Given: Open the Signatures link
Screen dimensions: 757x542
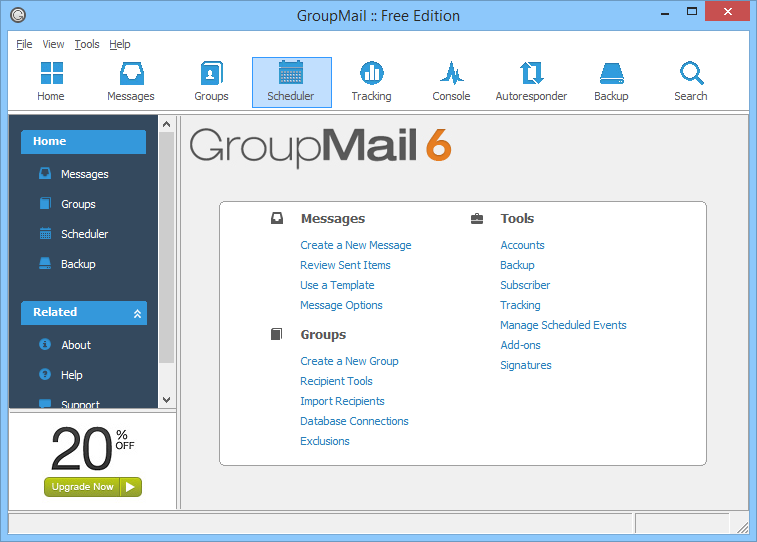Looking at the screenshot, I should (x=526, y=365).
